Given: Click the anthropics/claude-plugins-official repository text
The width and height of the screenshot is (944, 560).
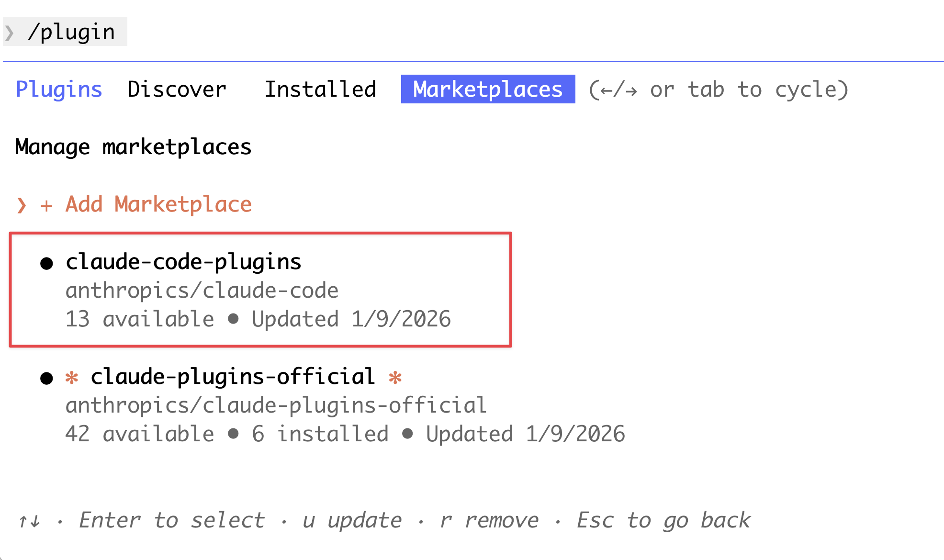Looking at the screenshot, I should [276, 405].
